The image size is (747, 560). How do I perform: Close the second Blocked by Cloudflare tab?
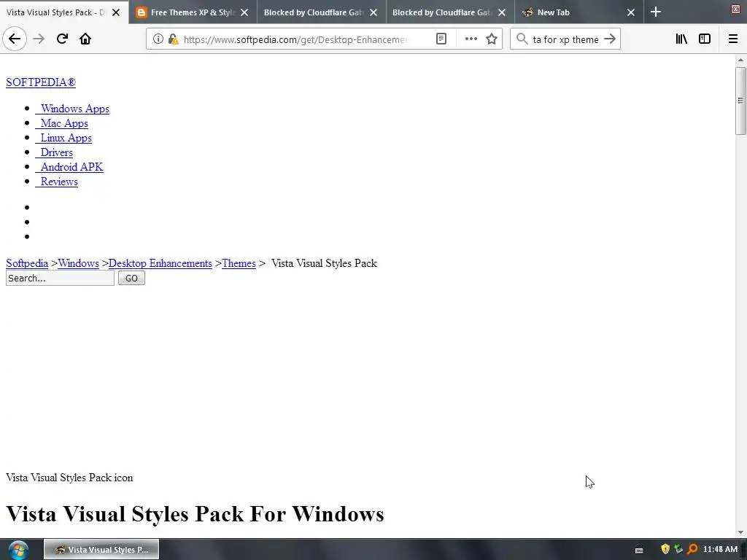(x=502, y=12)
